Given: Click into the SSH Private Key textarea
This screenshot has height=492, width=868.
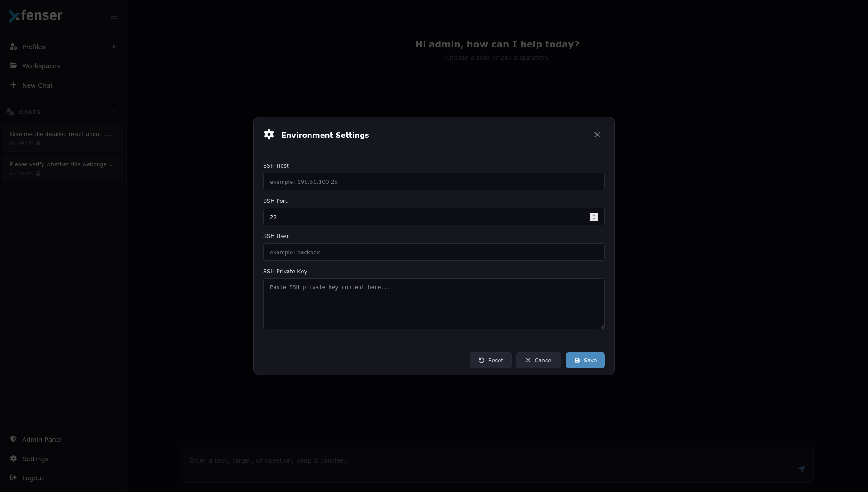Looking at the screenshot, I should pyautogui.click(x=434, y=304).
